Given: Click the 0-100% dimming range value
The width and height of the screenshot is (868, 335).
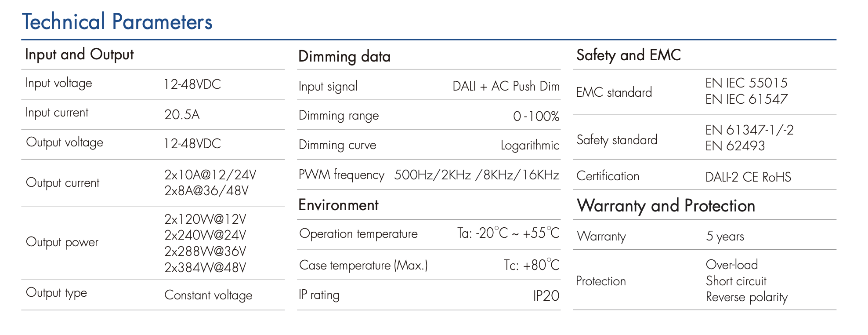Looking at the screenshot, I should [536, 117].
